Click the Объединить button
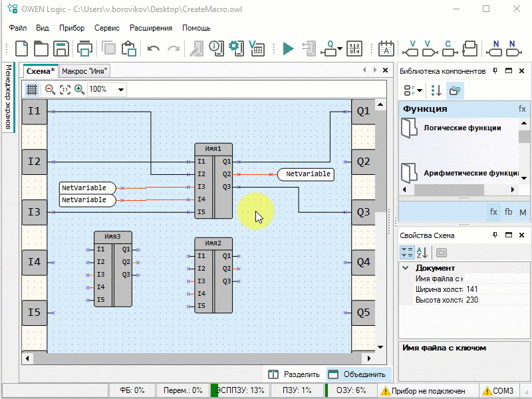The width and height of the screenshot is (532, 399). 358,374
